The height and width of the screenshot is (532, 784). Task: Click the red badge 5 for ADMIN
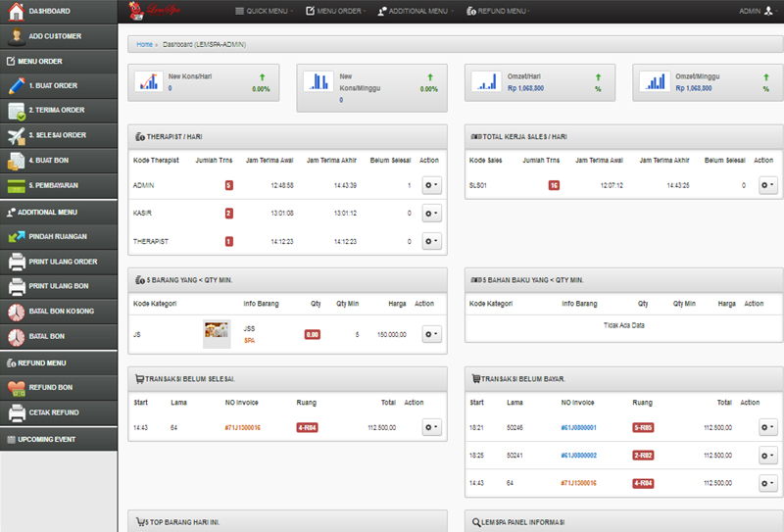tap(229, 185)
